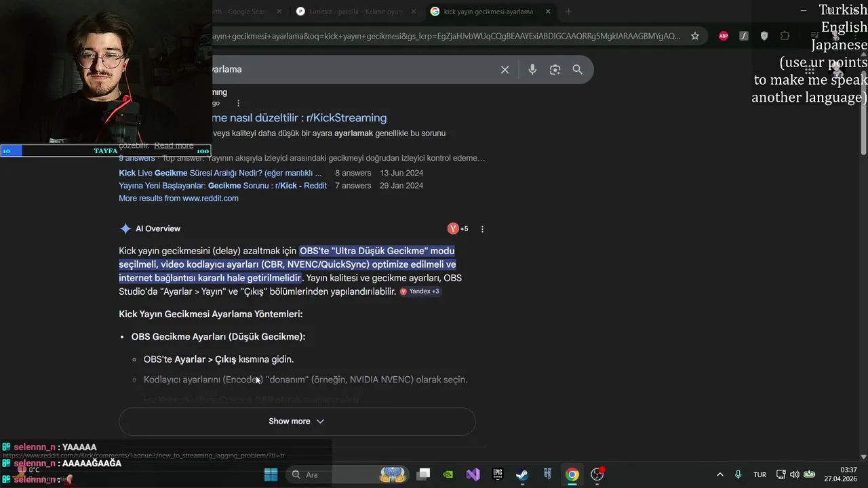Open More results from www.reddit.com

click(178, 199)
